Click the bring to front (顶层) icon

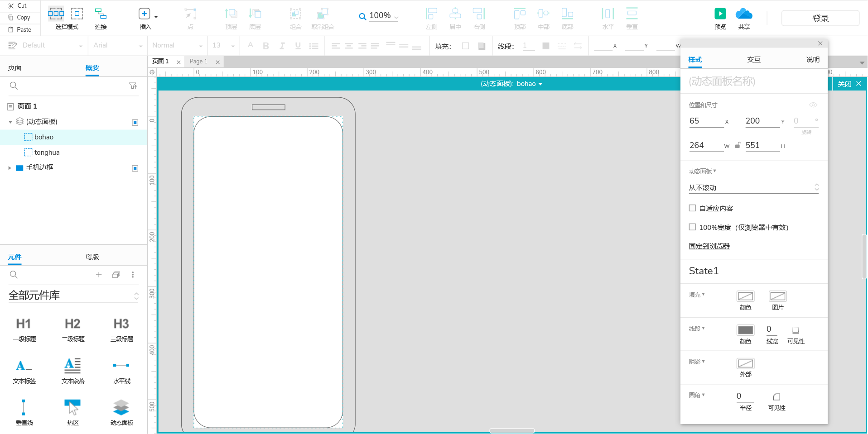point(231,14)
